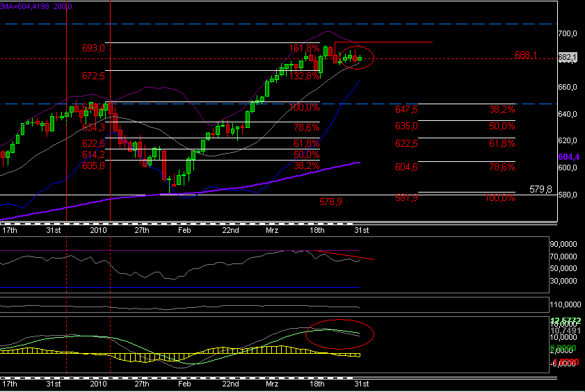
Task: Click the 78,6% label next to 634,3 level
Action: point(306,127)
